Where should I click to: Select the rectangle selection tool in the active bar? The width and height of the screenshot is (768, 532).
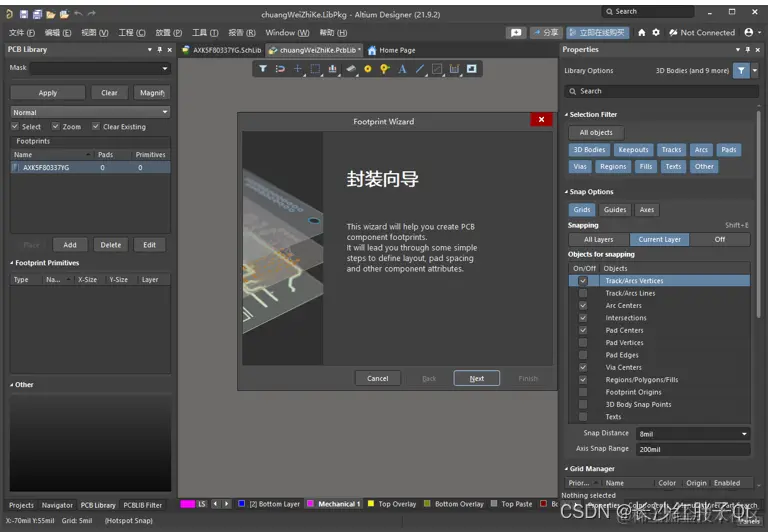click(x=315, y=69)
